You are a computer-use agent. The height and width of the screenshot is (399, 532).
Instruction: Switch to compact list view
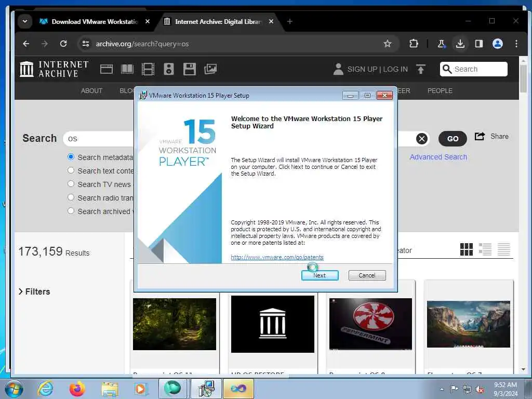click(x=504, y=249)
